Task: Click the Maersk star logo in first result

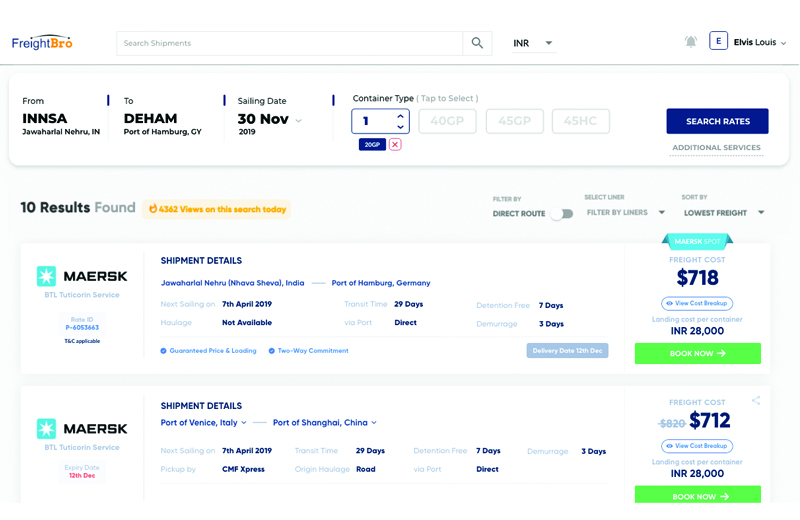Action: click(x=46, y=276)
